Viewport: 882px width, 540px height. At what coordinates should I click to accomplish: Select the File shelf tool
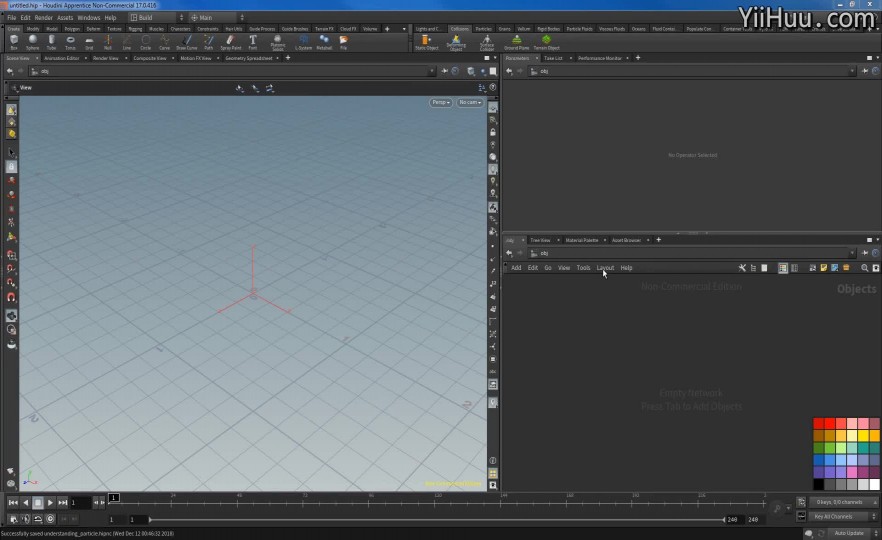[344, 42]
